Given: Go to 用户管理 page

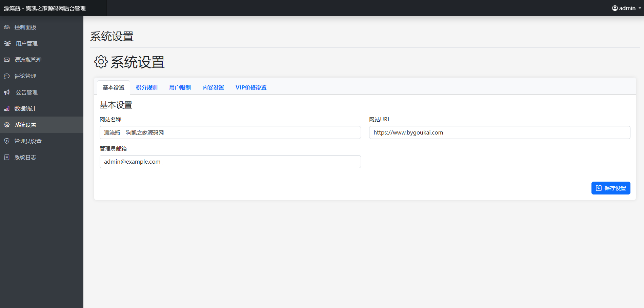Looking at the screenshot, I should [42, 43].
